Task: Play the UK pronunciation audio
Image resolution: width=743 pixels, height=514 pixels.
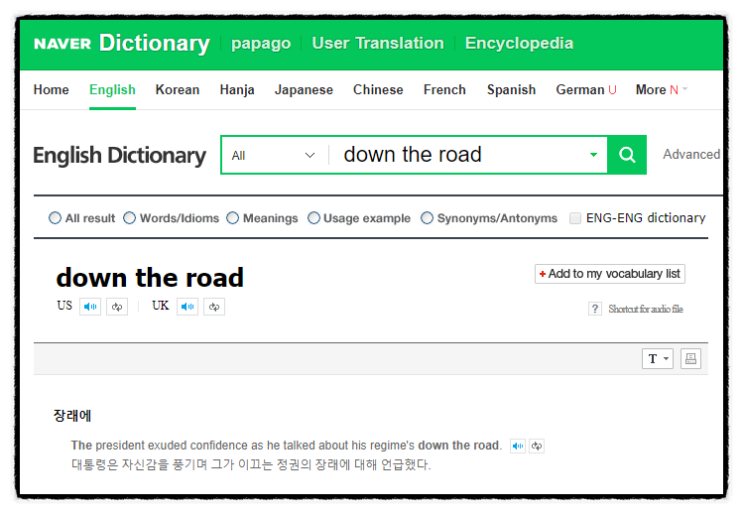Action: coord(188,307)
